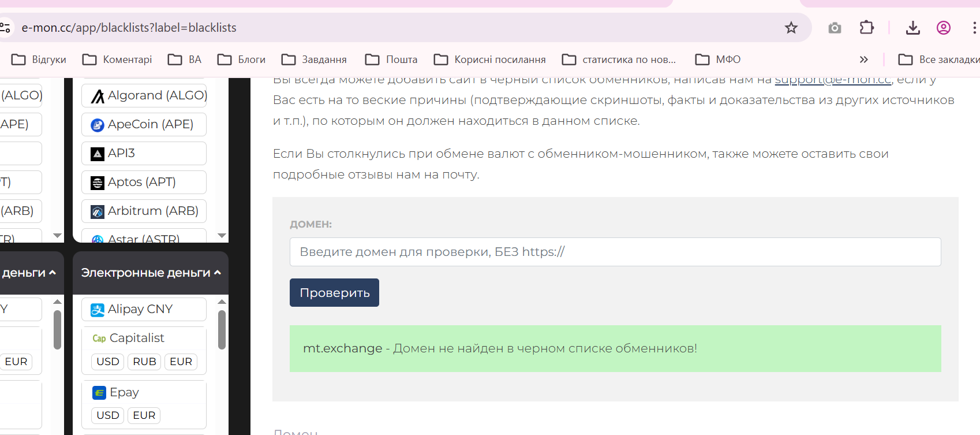Image resolution: width=980 pixels, height=435 pixels.
Task: Select ApeCoin (APE) currency
Action: tap(144, 125)
